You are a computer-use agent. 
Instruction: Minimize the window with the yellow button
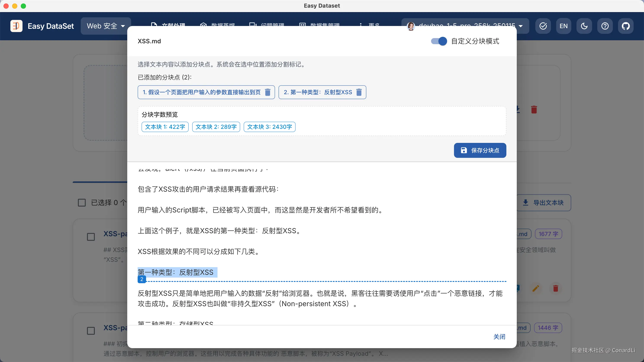click(15, 6)
